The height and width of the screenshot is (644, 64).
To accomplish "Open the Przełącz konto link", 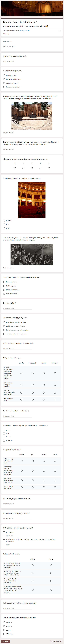I will [x=25, y=30].
